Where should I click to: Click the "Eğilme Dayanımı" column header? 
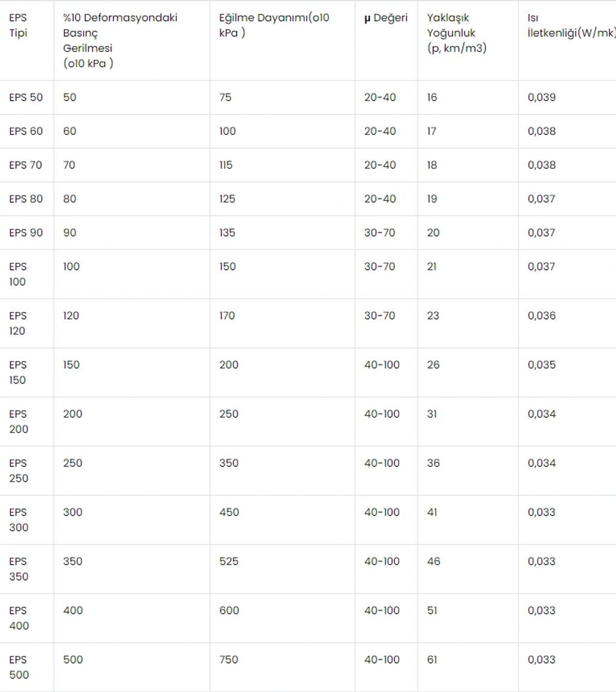tap(274, 25)
